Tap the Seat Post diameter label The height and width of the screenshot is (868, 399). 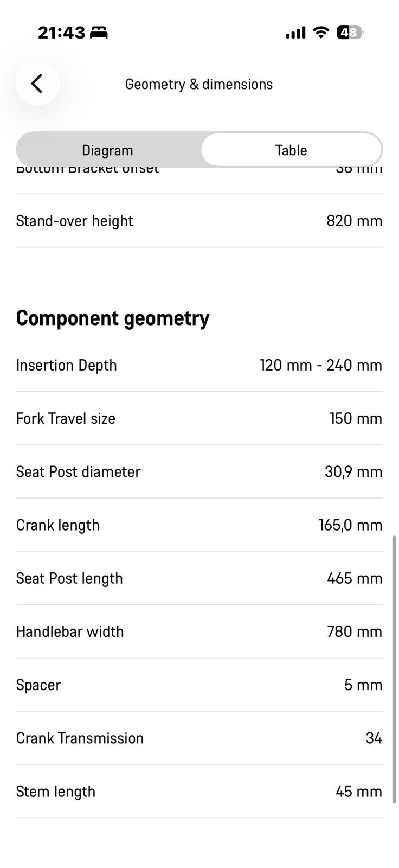[x=78, y=472]
